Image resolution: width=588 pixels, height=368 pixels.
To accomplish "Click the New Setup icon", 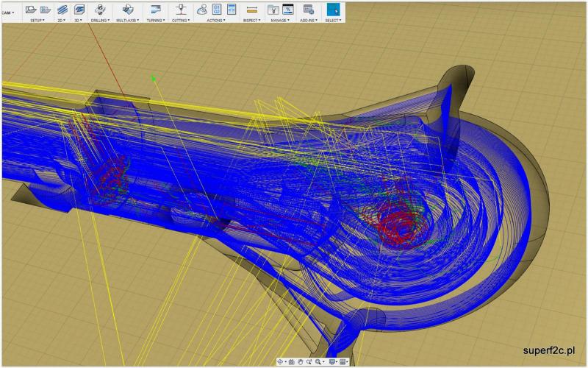I will click(31, 10).
